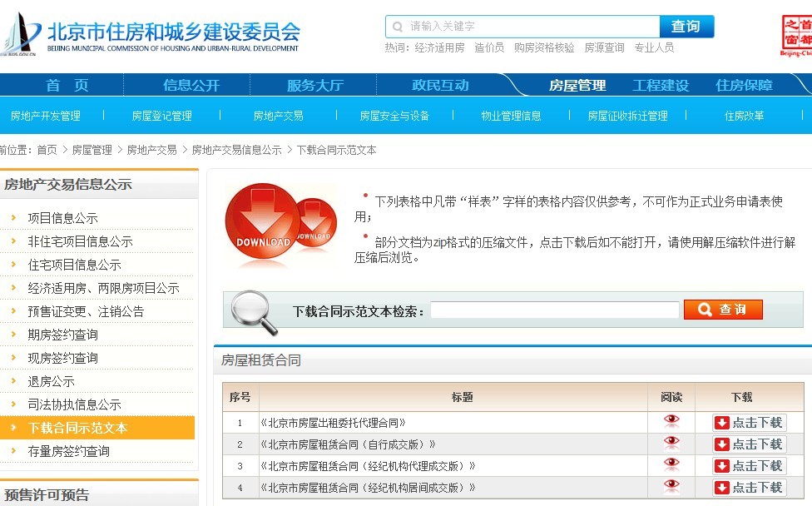This screenshot has width=812, height=506.
Task: Focus the 下载合同示范文本检索 input field
Action: (554, 310)
